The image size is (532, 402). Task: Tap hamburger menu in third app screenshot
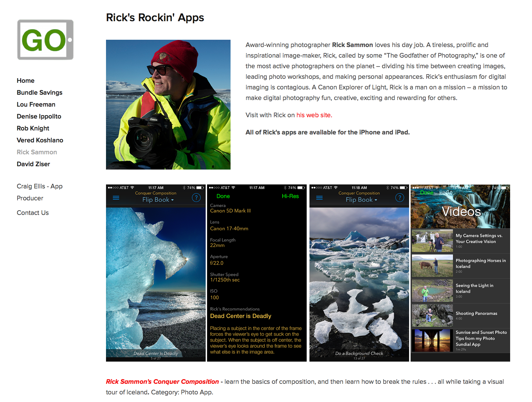(x=319, y=198)
